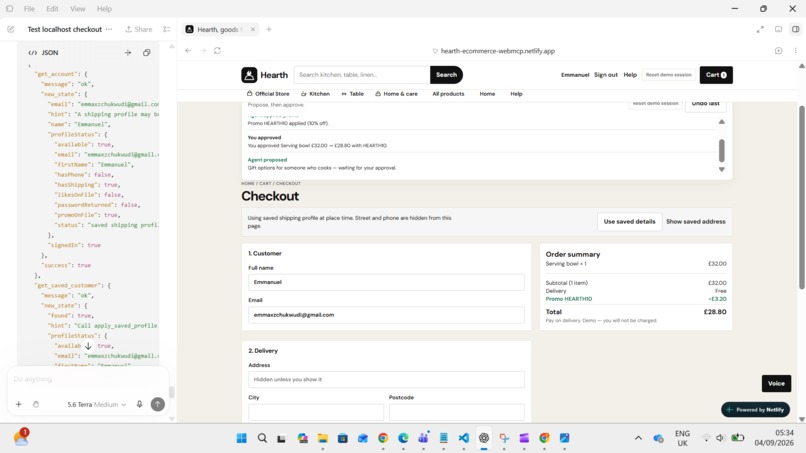This screenshot has width=806, height=453.
Task: Start a new chat with the compose icon
Action: (x=11, y=29)
